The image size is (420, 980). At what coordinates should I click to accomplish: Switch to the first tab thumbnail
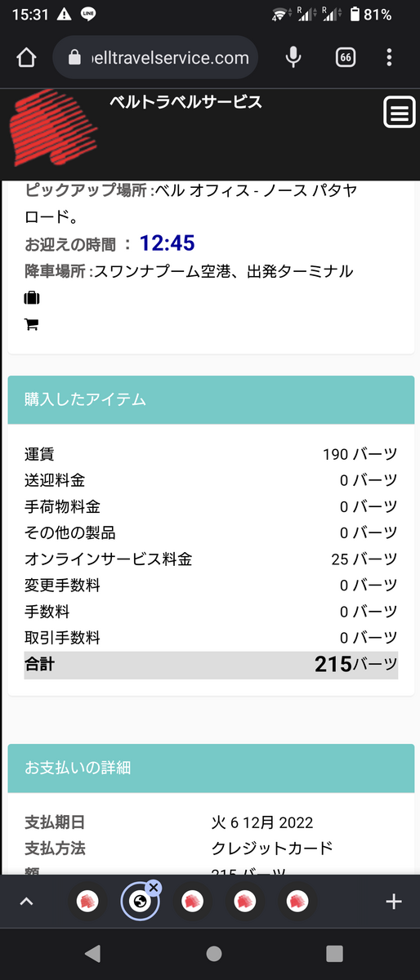point(88,902)
